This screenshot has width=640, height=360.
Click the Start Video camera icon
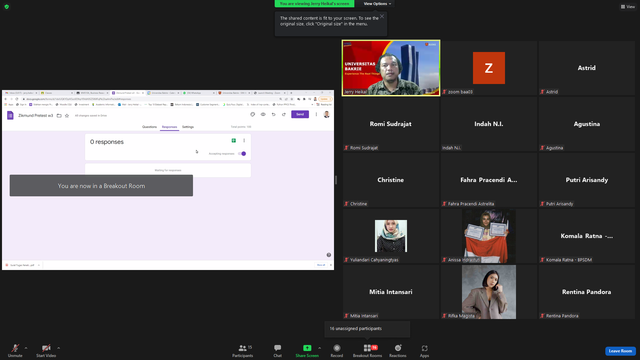pos(46,348)
